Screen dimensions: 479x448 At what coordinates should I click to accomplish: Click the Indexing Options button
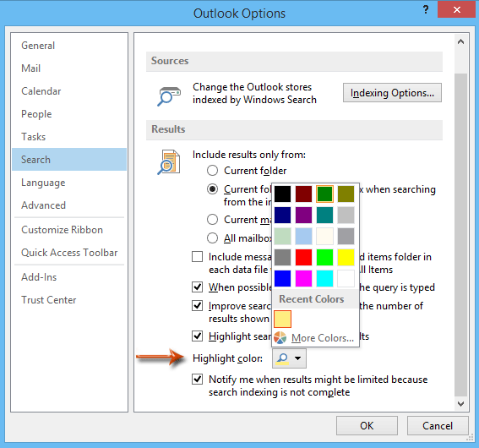[x=392, y=93]
